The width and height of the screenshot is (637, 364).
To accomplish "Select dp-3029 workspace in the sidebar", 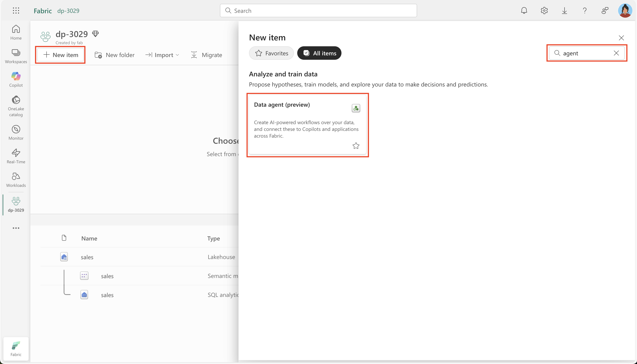I will tap(16, 205).
